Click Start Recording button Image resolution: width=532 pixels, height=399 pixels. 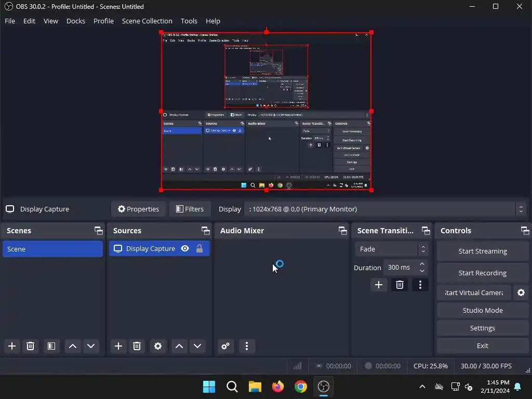tap(483, 273)
